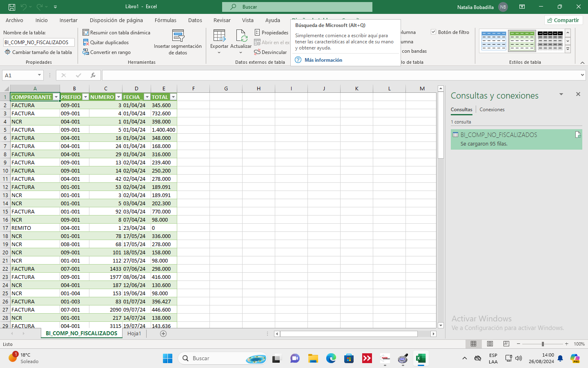Screen dimensions: 588x368
Task: Switch to the Conexiones tab
Action: 492,110
